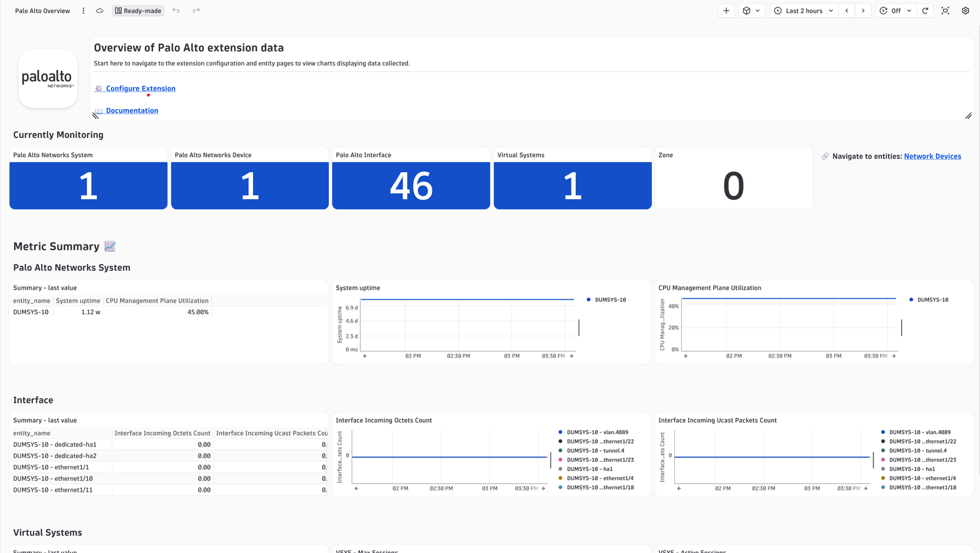Screen dimensions: 980x553
Task: Select the DUMSYS-10 - ethernet1/1 row
Action: click(x=170, y=467)
